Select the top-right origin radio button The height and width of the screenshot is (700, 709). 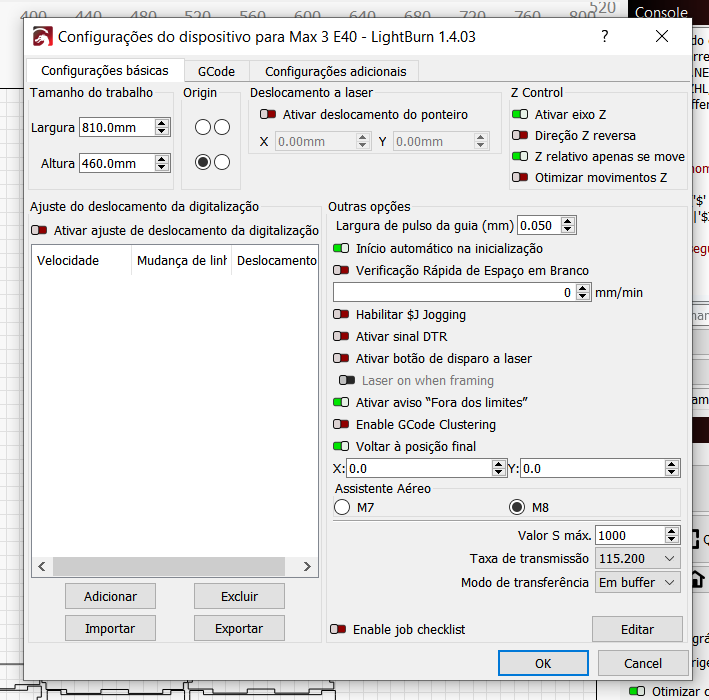pyautogui.click(x=222, y=127)
